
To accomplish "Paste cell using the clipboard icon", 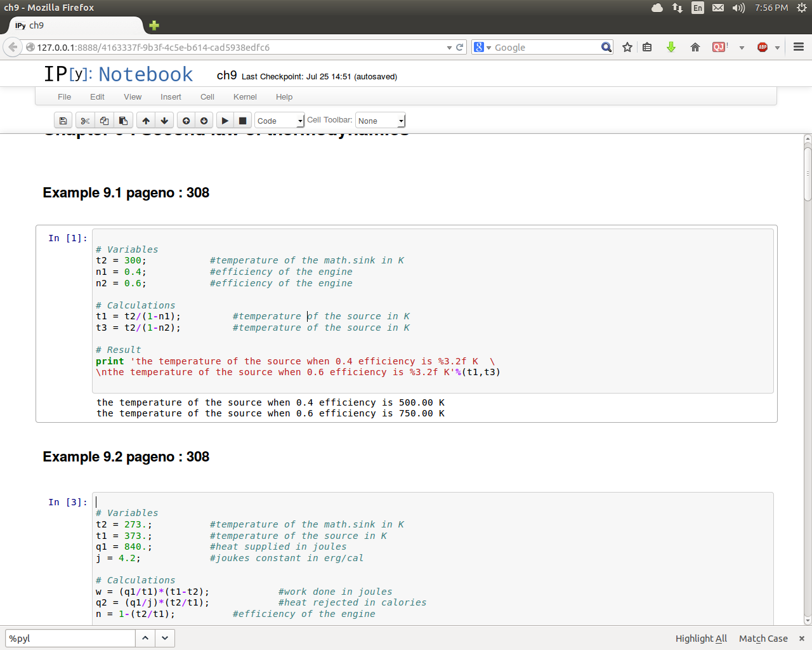I will tap(123, 121).
